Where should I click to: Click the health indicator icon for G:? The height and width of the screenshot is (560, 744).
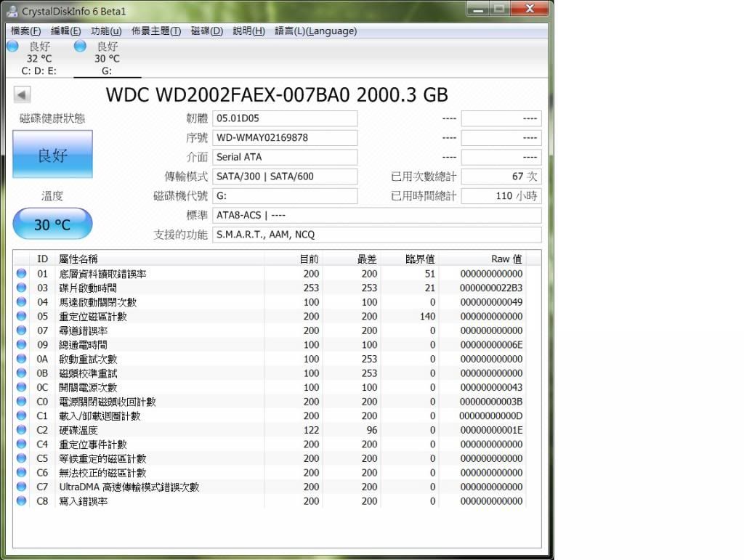[x=80, y=46]
